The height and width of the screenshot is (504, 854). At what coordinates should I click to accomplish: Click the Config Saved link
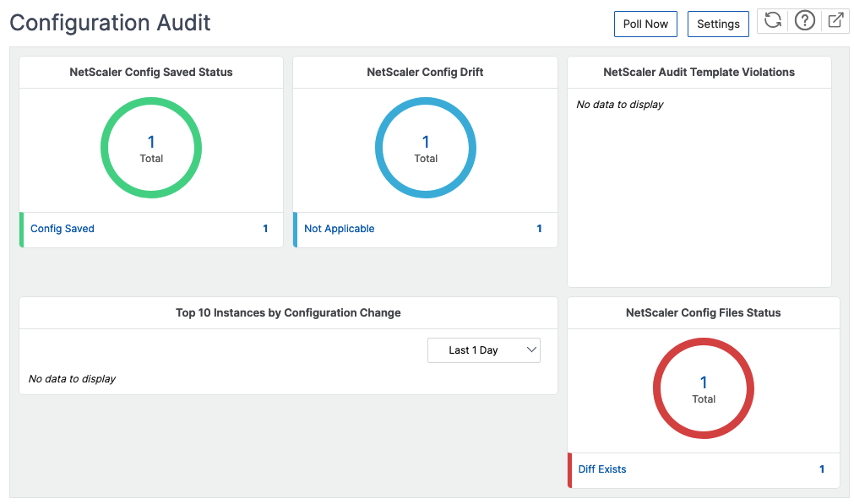(x=63, y=229)
